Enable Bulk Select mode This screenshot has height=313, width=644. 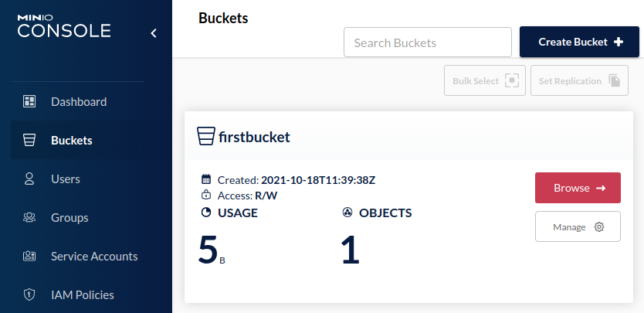pos(484,80)
